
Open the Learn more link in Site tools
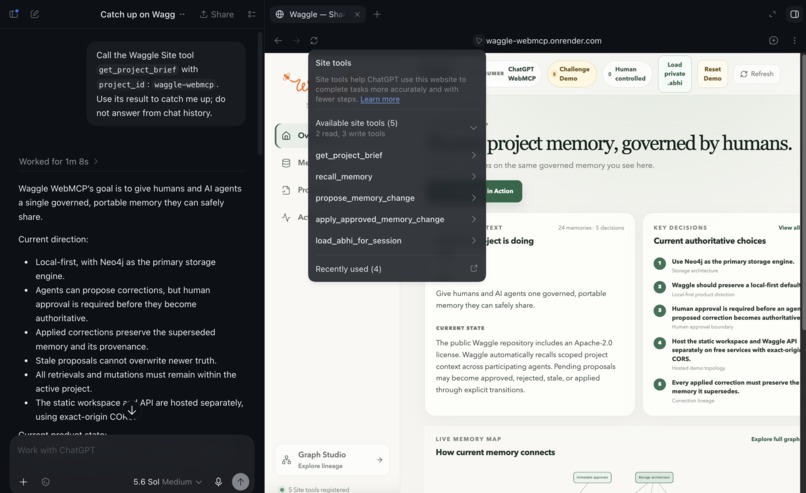point(380,99)
